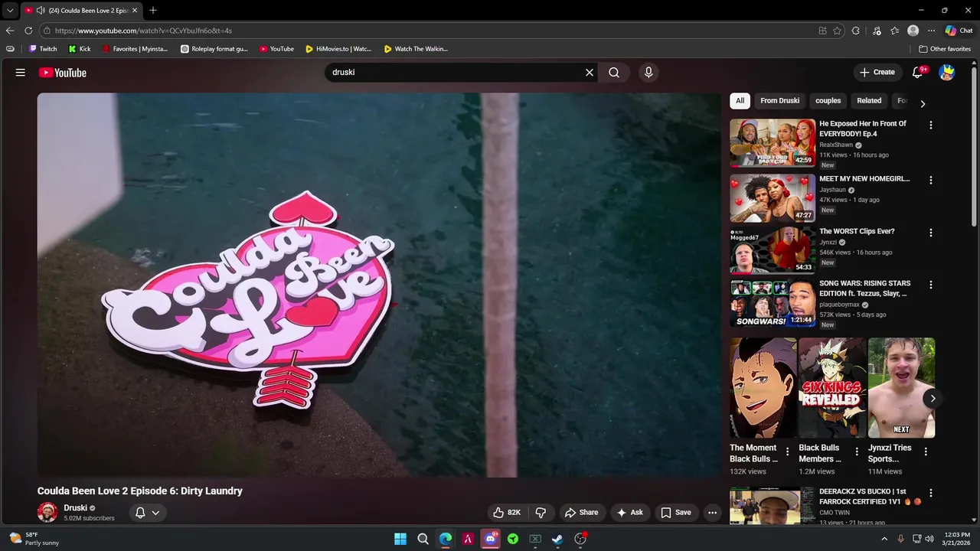Go back with browser back arrow
Screen dimensions: 980x551
click(10, 31)
